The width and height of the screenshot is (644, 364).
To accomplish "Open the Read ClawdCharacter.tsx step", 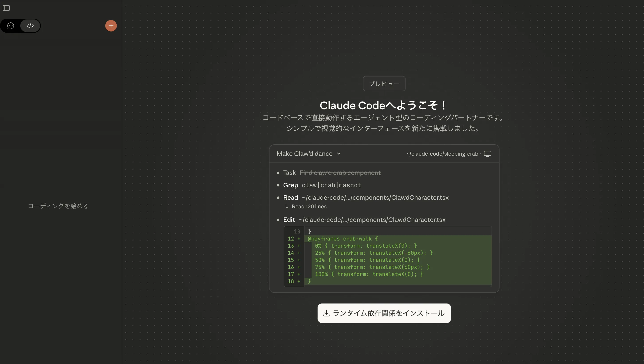I will (x=365, y=198).
